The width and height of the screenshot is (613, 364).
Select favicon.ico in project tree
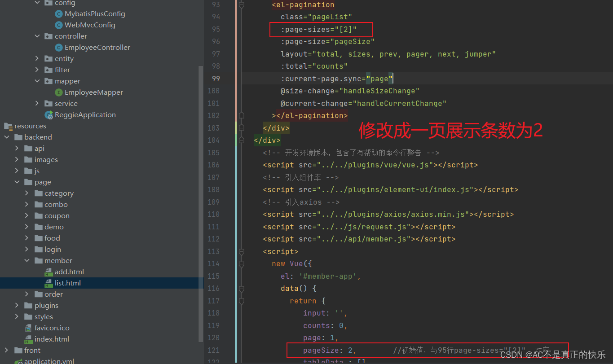pos(52,328)
